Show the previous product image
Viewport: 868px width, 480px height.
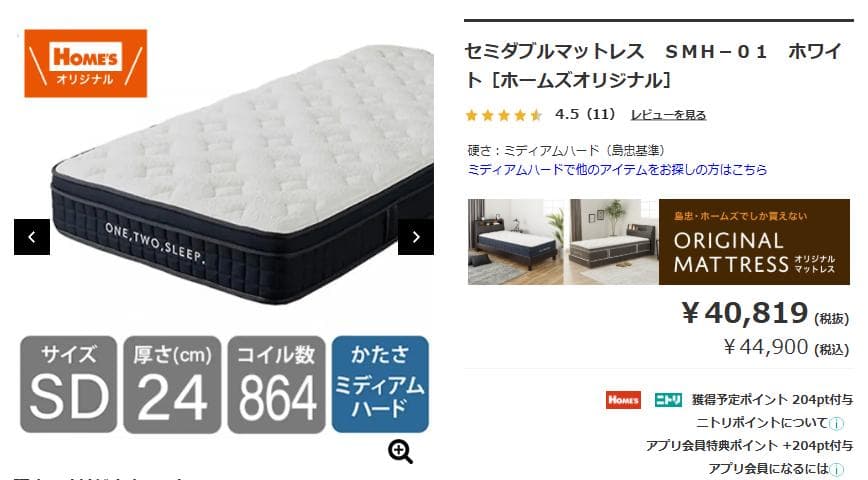[32, 237]
